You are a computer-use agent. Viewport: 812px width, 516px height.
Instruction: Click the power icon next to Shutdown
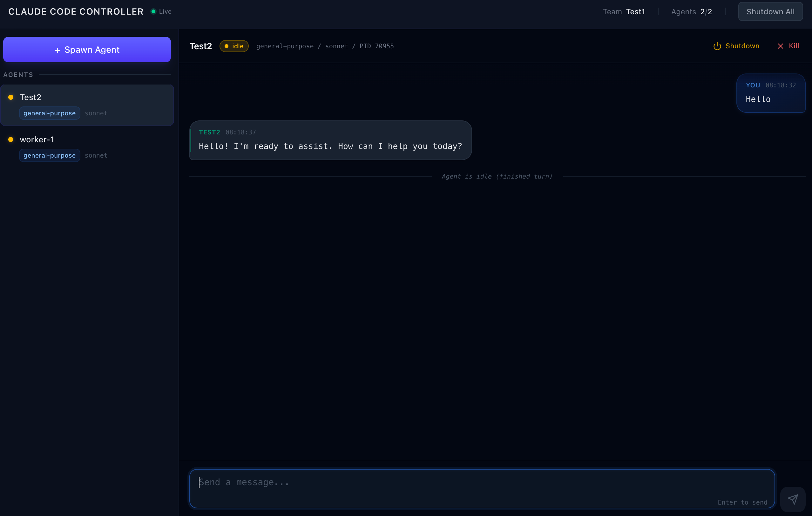coord(717,46)
